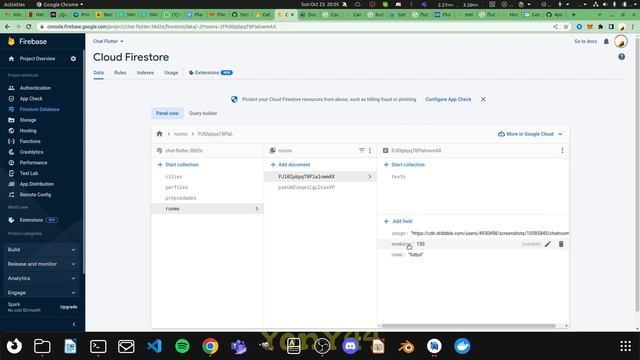
Task: Open Authentication in the sidebar
Action: [35, 88]
